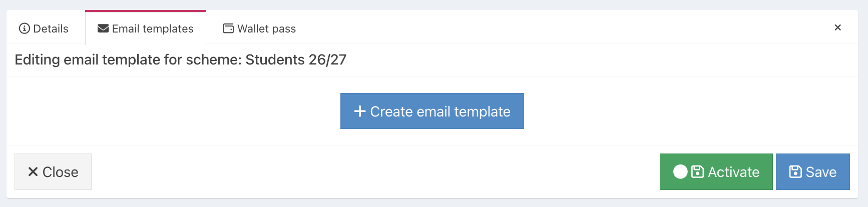Click the info circle icon beside Details

click(x=24, y=28)
